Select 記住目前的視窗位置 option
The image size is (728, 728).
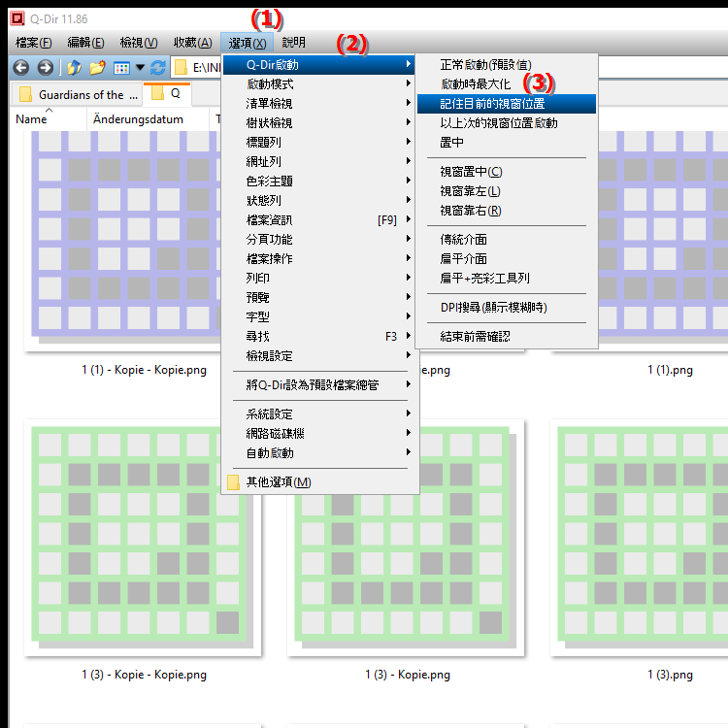pyautogui.click(x=506, y=104)
